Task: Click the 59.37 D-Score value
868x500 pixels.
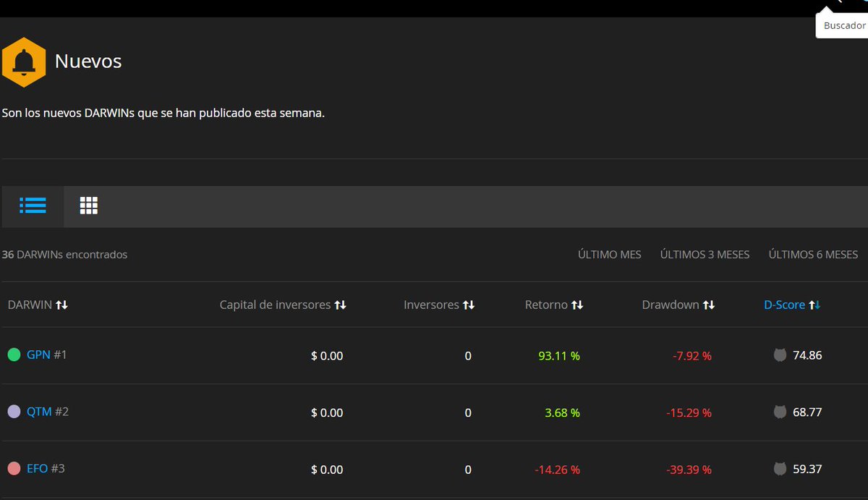Action: coord(807,469)
